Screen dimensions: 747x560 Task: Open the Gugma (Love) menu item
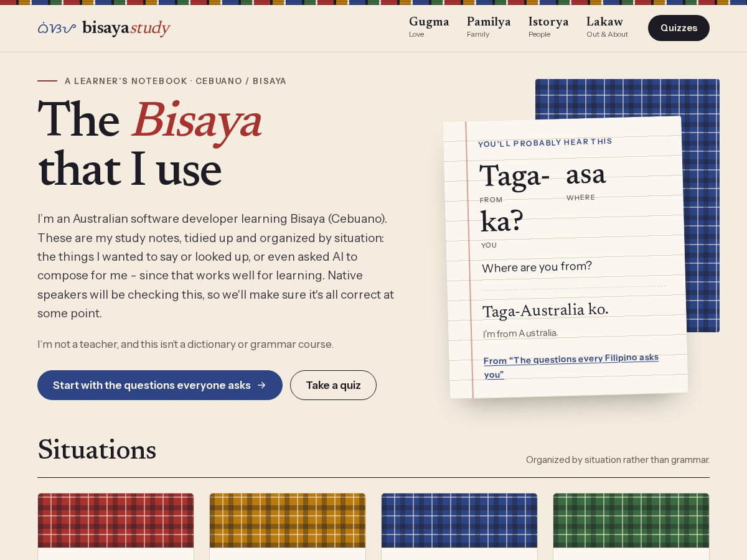tap(429, 27)
